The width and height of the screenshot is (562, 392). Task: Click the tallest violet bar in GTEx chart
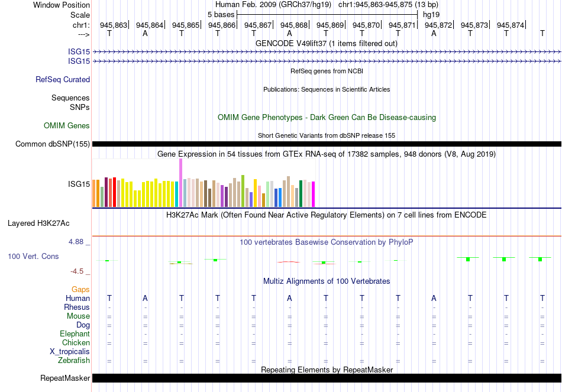pyautogui.click(x=180, y=183)
